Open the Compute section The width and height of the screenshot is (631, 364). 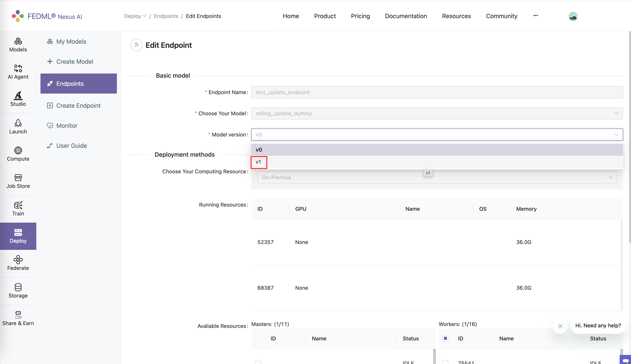[x=18, y=154]
